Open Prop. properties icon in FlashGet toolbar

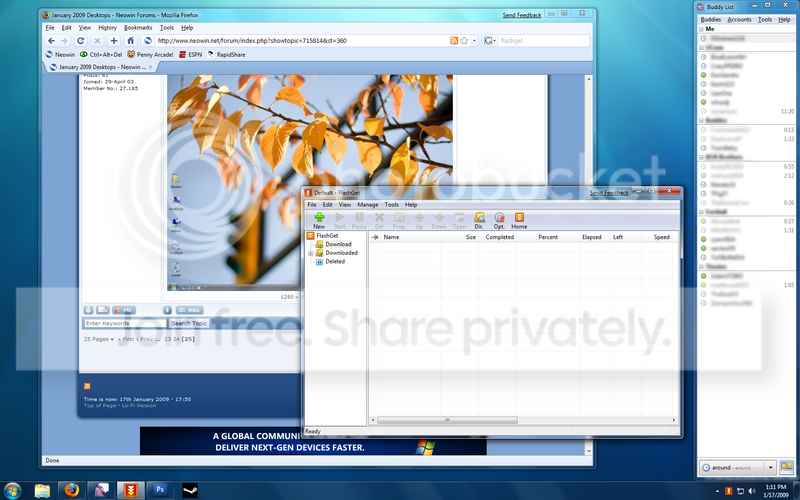399,220
